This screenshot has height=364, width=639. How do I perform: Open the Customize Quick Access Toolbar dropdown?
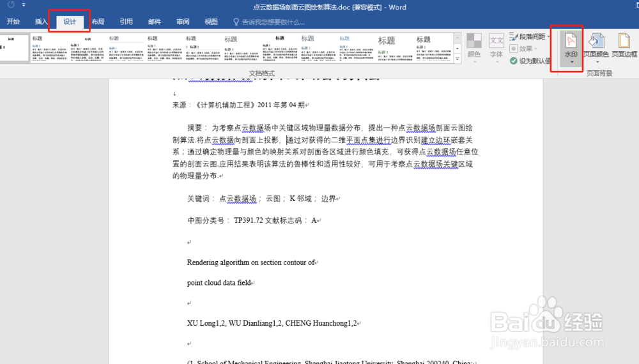pyautogui.click(x=24, y=5)
